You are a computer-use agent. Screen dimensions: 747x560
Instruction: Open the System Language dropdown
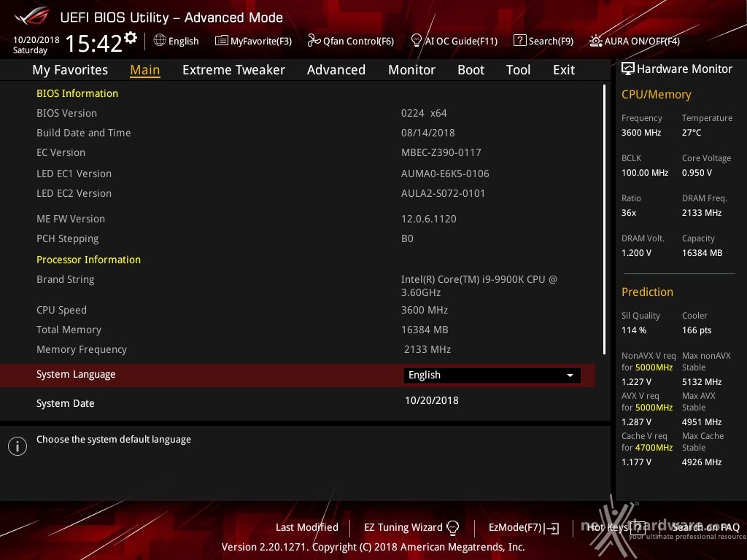[x=492, y=376]
